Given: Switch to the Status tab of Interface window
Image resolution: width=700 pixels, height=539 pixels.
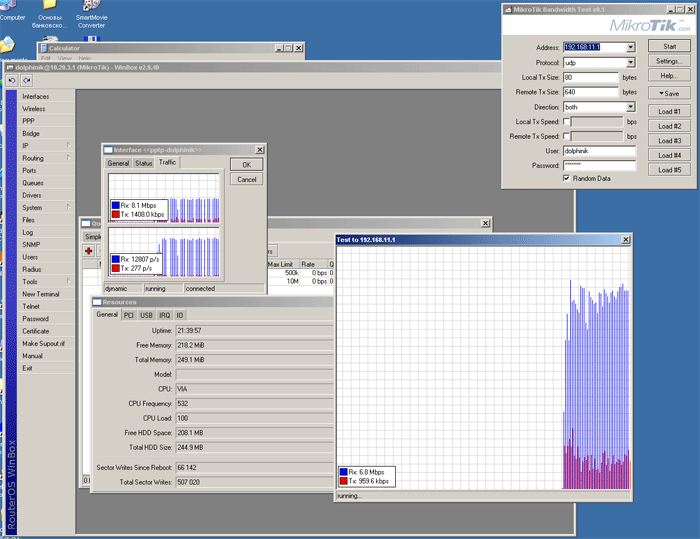Looking at the screenshot, I should [x=144, y=163].
